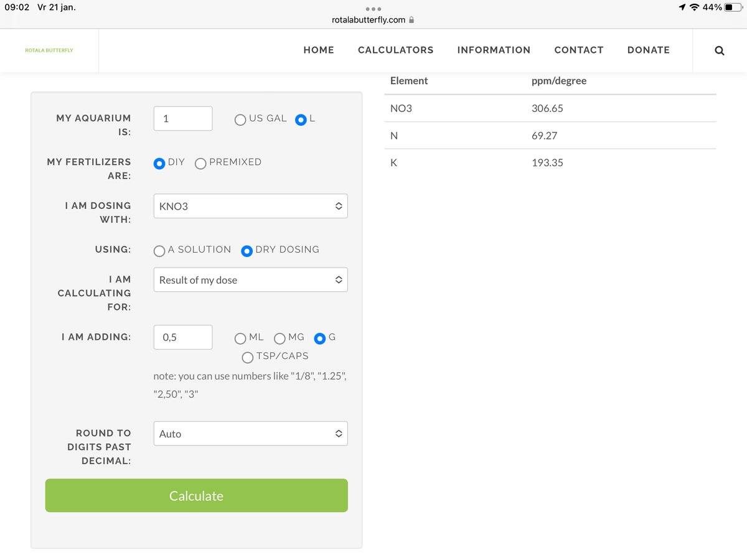Click the search magnifier icon
This screenshot has width=747, height=560.
[x=719, y=50]
